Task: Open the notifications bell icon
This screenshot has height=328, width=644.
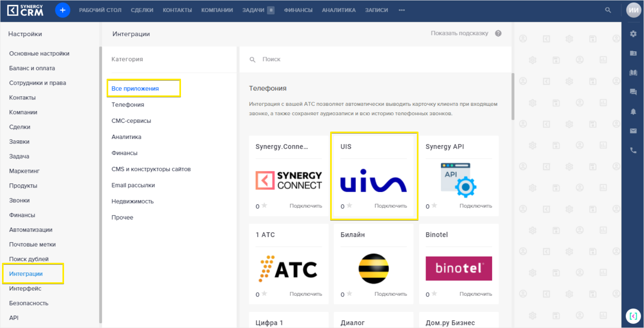Action: [x=633, y=111]
